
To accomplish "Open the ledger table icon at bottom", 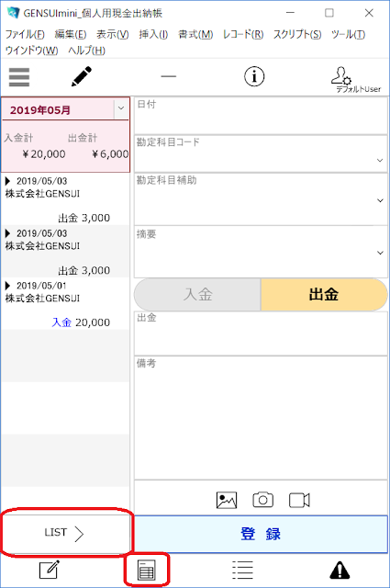I will (146, 570).
